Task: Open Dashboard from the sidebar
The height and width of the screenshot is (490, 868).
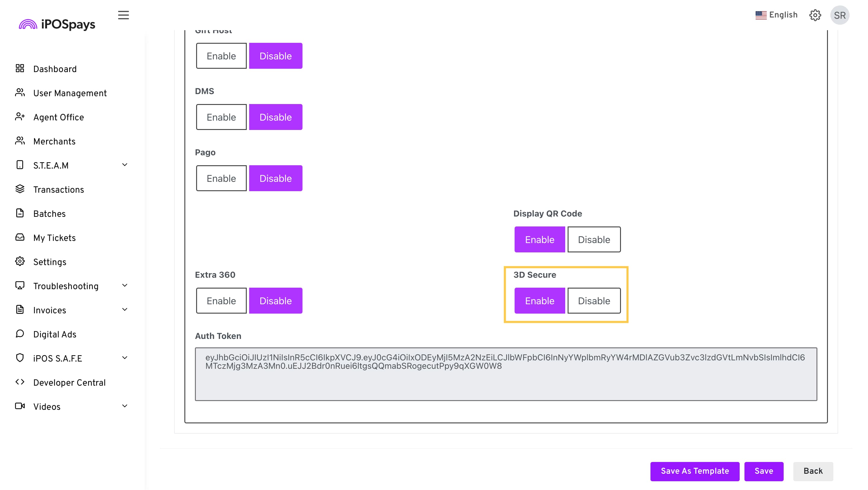Action: [x=55, y=69]
